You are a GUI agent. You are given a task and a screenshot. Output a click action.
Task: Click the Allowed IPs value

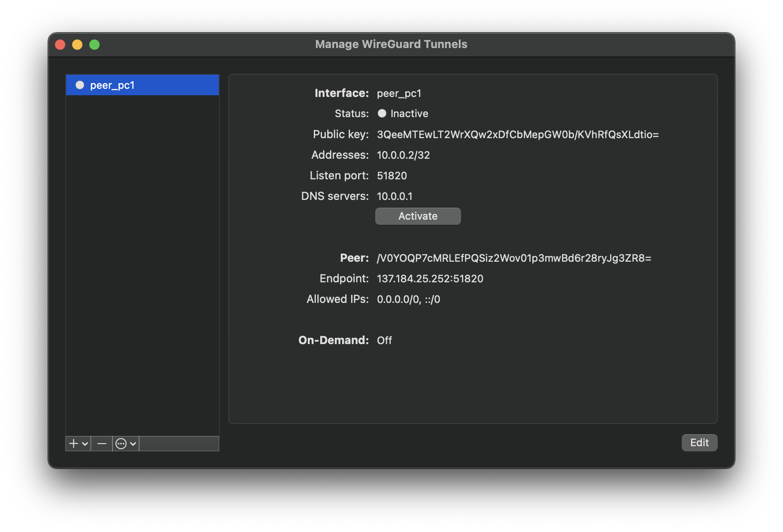408,299
